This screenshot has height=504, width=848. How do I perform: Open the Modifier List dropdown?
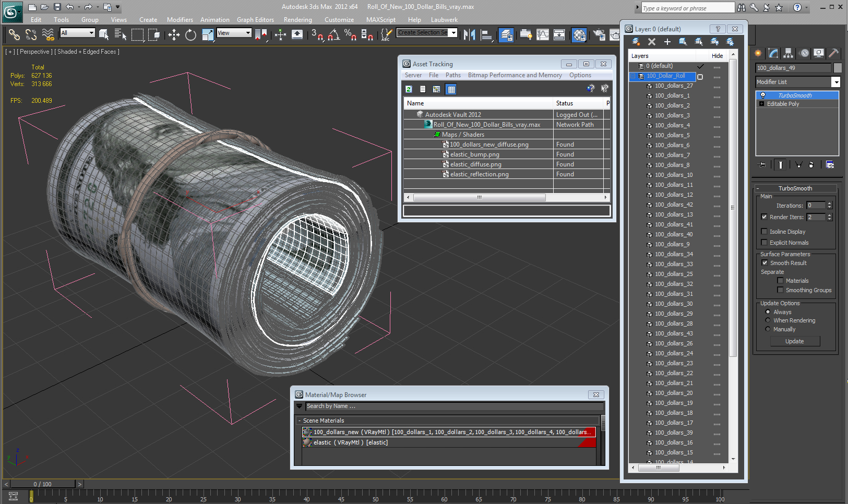pos(835,82)
